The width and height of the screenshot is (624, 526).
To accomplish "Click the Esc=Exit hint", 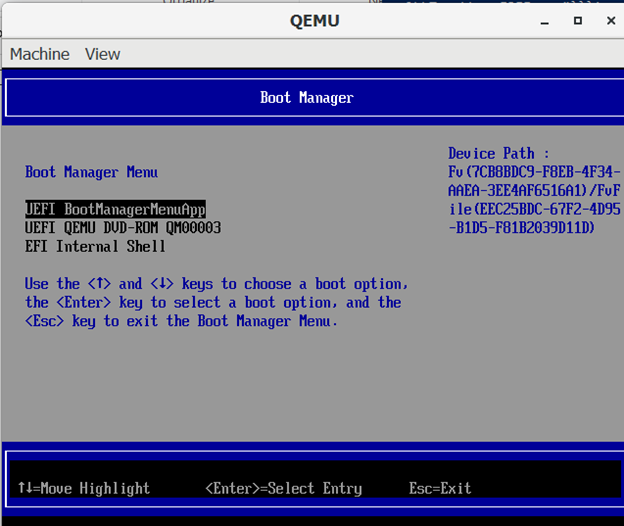I will 440,488.
